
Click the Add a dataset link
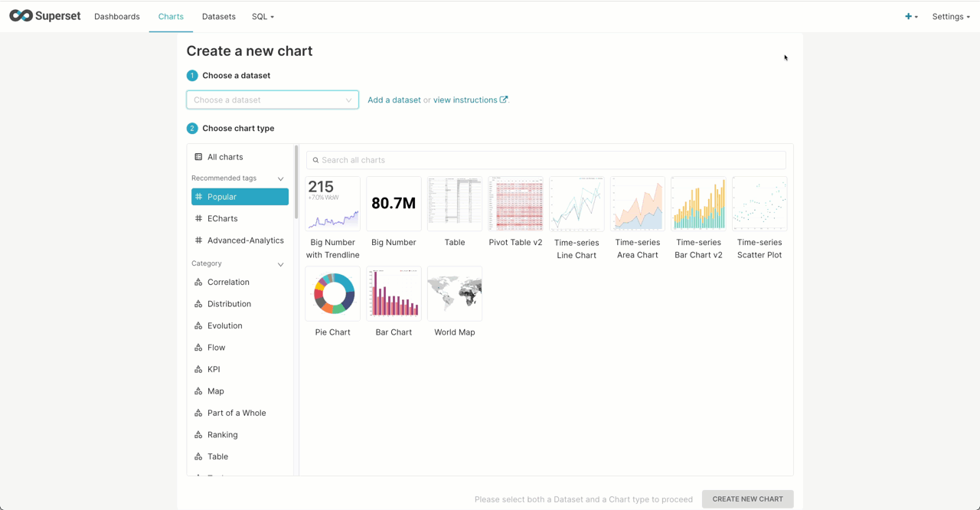coord(394,100)
